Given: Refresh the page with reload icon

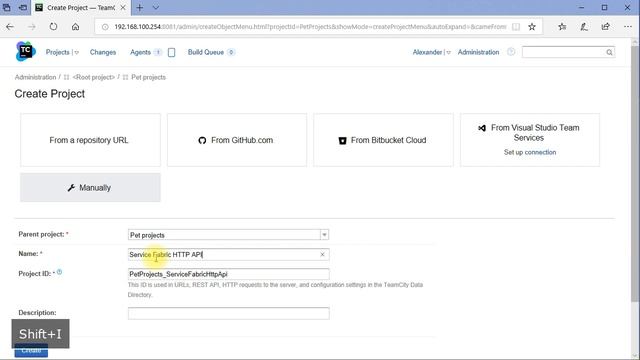Looking at the screenshot, I should click(53, 27).
